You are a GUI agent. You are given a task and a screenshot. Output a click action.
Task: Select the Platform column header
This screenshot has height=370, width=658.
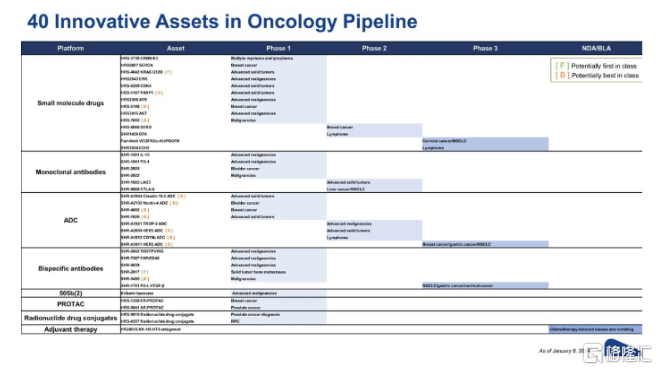(70, 48)
